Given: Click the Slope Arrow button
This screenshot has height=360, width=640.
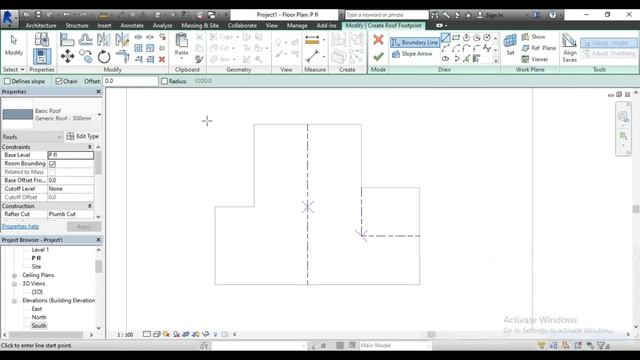Looking at the screenshot, I should click(411, 54).
